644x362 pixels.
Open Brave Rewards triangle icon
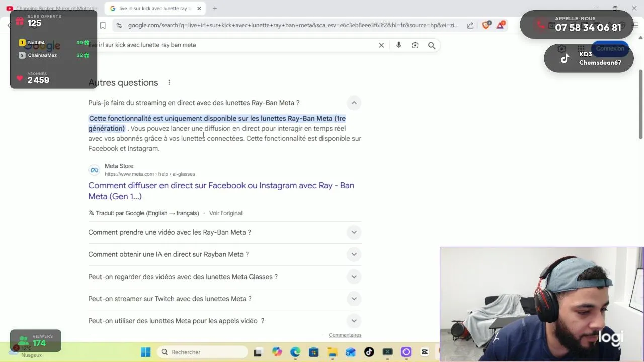(x=500, y=25)
